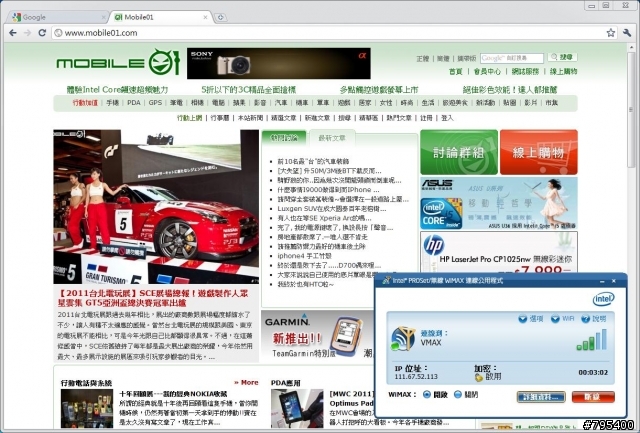Expand the WiFi dropdown in WiMAX utility
The image size is (640, 433).
tap(562, 319)
